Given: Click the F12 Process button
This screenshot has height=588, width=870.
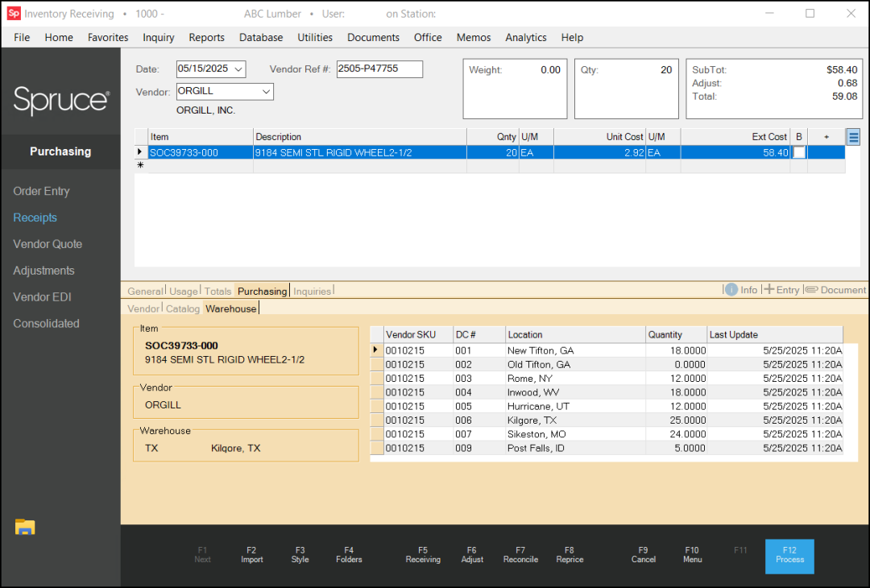Looking at the screenshot, I should (789, 556).
